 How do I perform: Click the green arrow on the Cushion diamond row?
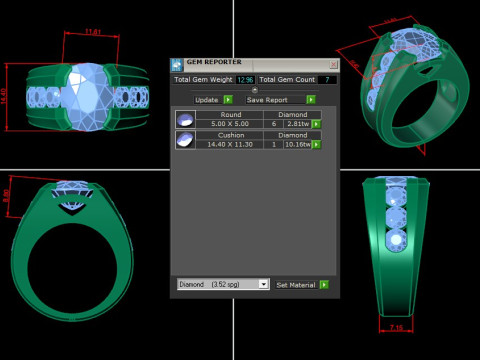(316, 145)
